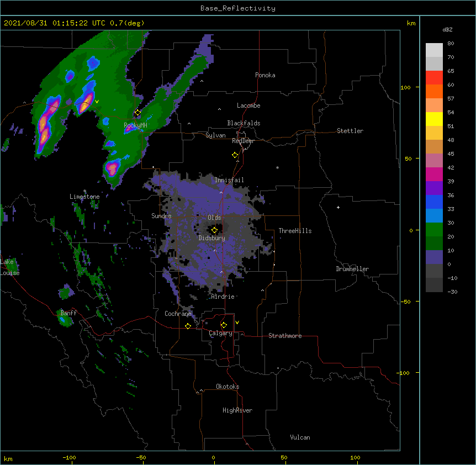Select the magenta 39–42 dBZ legend swatch
This screenshot has width=476, height=465.
click(434, 174)
